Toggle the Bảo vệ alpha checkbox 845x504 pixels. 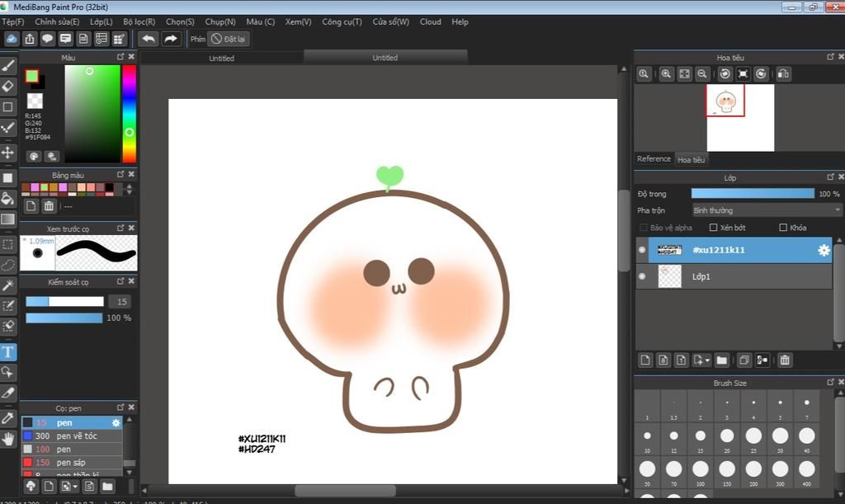[644, 228]
